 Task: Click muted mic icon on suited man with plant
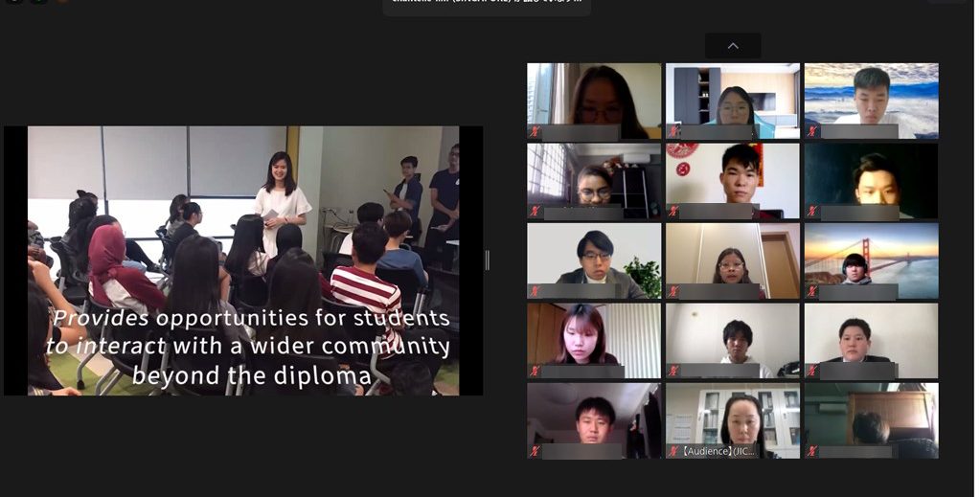point(535,291)
